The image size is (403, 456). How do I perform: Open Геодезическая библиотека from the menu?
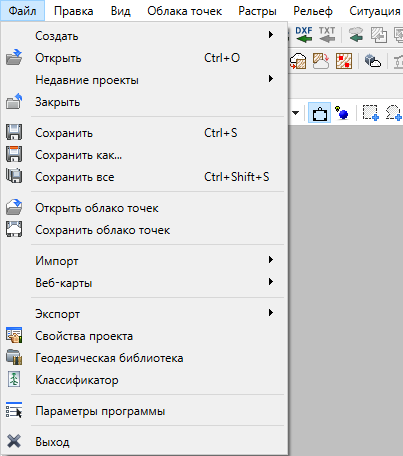(145, 358)
